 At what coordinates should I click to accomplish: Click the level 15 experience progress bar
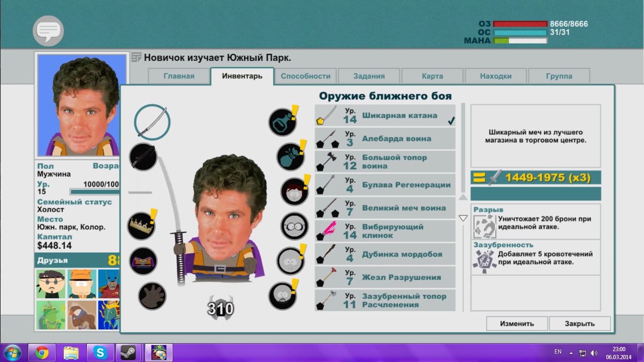pyautogui.click(x=94, y=192)
